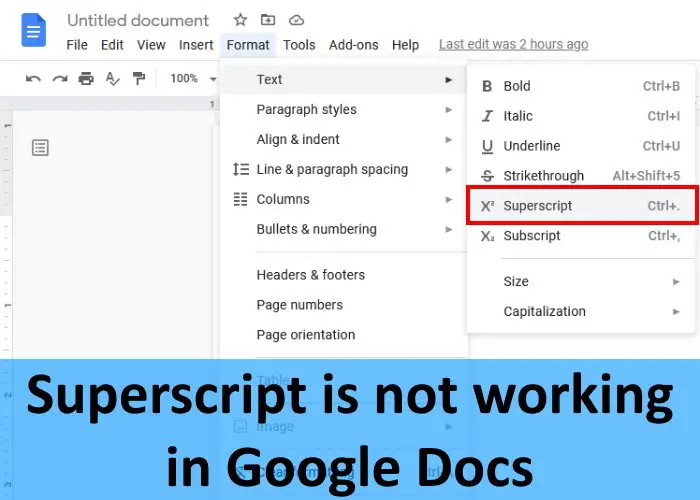Screen dimensions: 700x500
Task: Open the View menu
Action: 151,45
